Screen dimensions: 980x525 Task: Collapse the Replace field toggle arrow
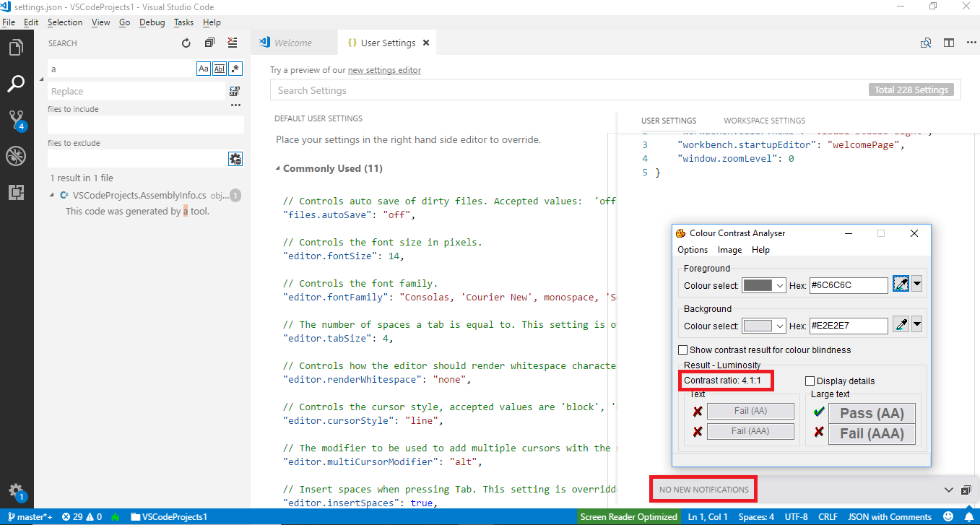pyautogui.click(x=41, y=78)
